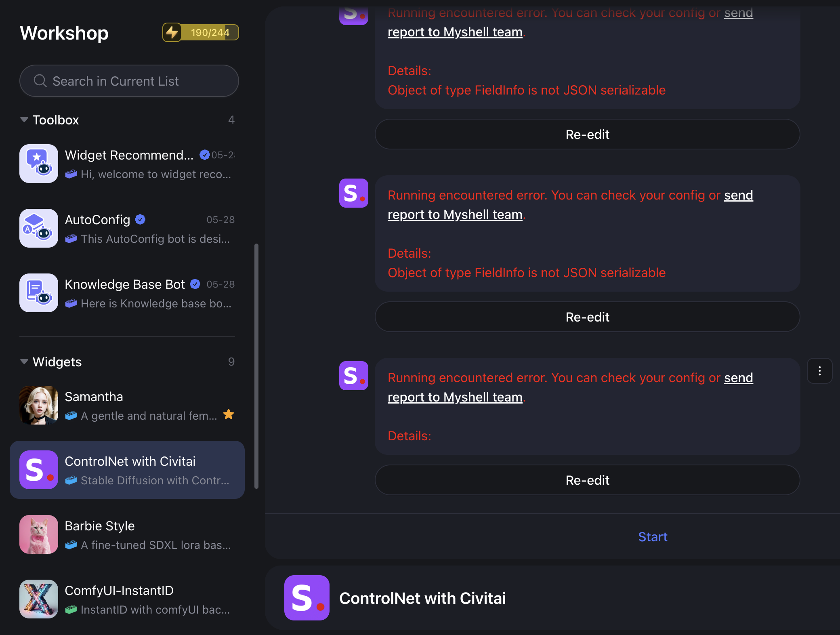The height and width of the screenshot is (635, 840).
Task: Focus the Search in Current List field
Action: pyautogui.click(x=129, y=81)
